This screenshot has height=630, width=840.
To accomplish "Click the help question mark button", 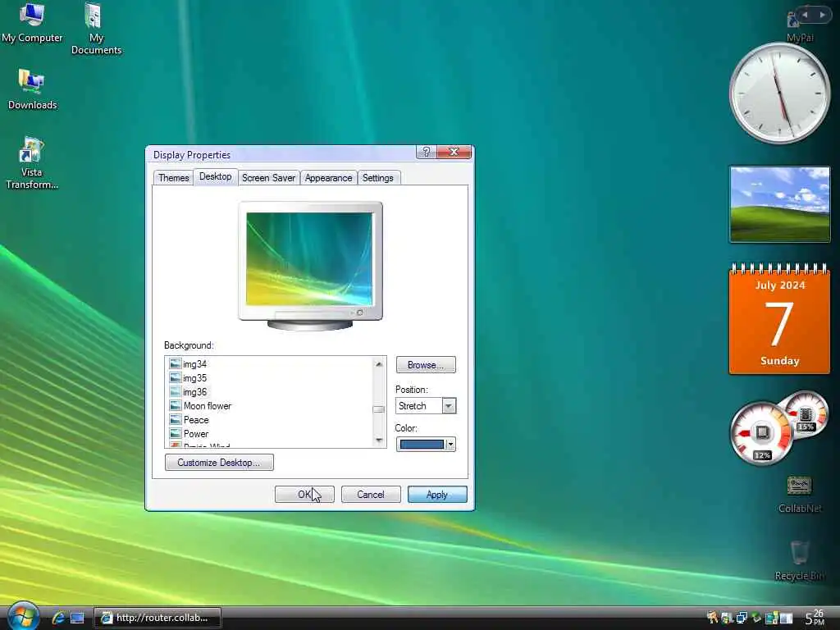I will click(427, 152).
